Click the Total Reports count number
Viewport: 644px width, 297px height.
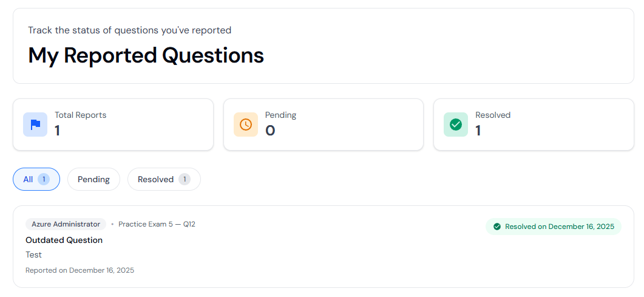57,131
